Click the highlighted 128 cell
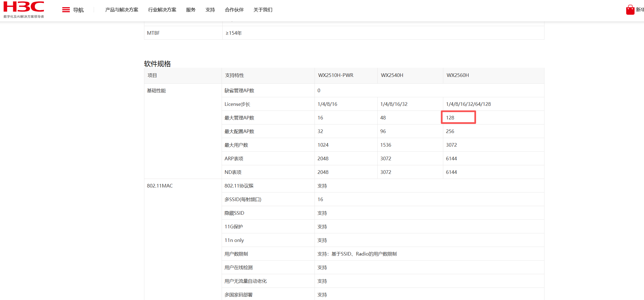Screen dimensions: 644x300 click(x=458, y=117)
